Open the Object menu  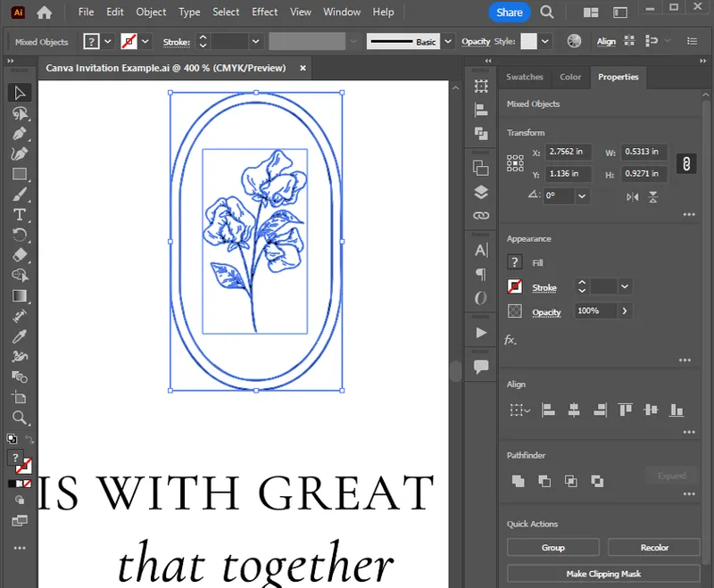[150, 12]
